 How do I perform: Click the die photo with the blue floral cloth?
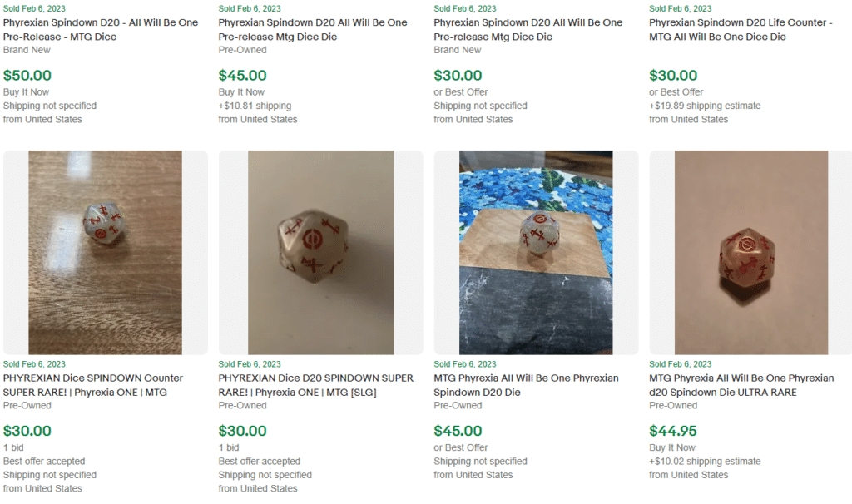[536, 253]
